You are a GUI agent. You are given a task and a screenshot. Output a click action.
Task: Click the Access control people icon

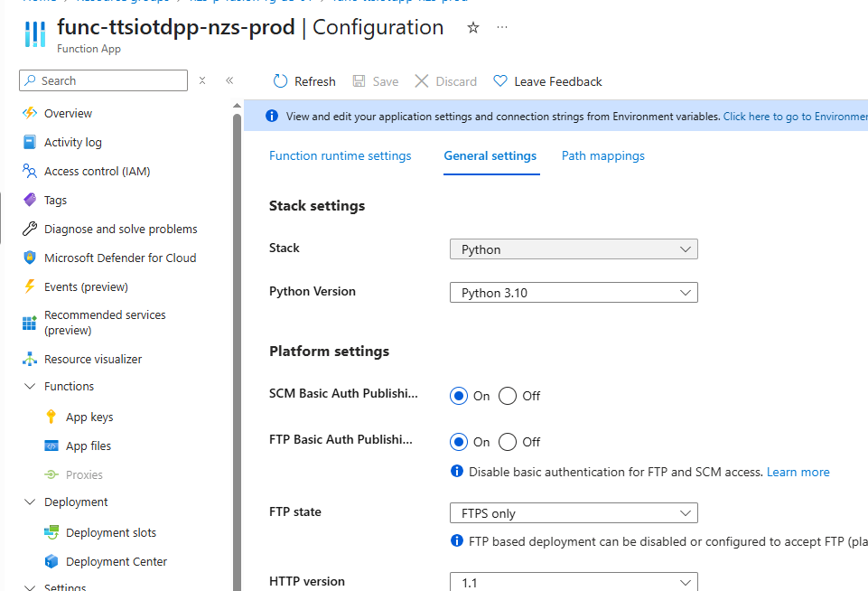(x=30, y=171)
